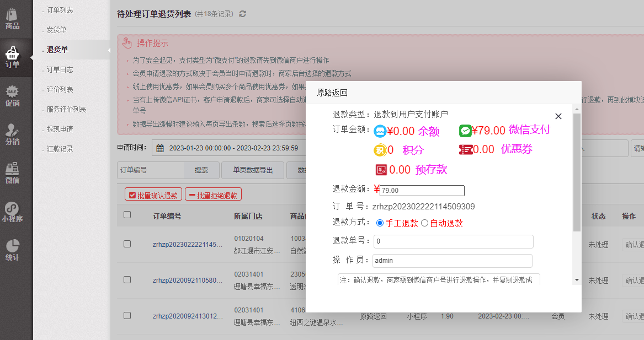
Task: Open the 订单列表 menu item
Action: pos(60,10)
